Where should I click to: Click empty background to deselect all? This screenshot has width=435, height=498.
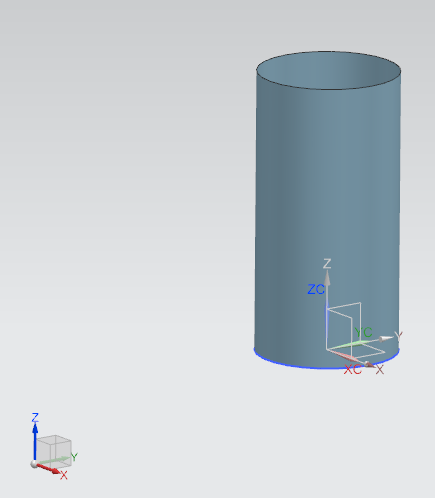click(x=133, y=200)
